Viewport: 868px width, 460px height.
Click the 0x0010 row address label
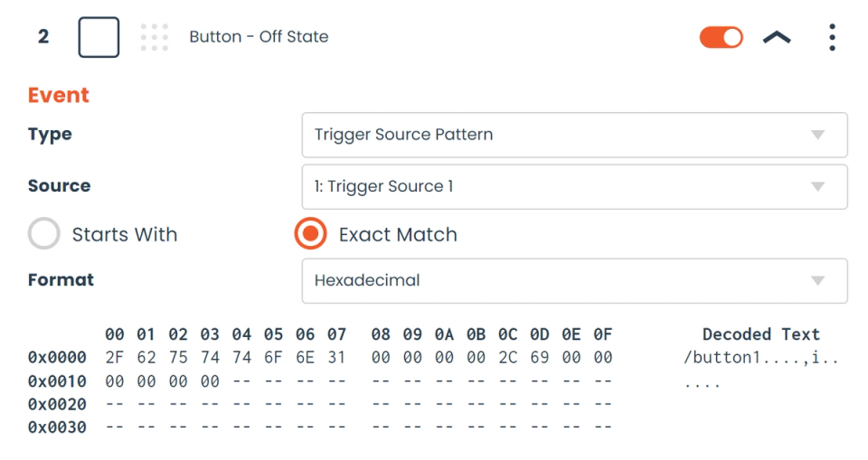(x=57, y=381)
